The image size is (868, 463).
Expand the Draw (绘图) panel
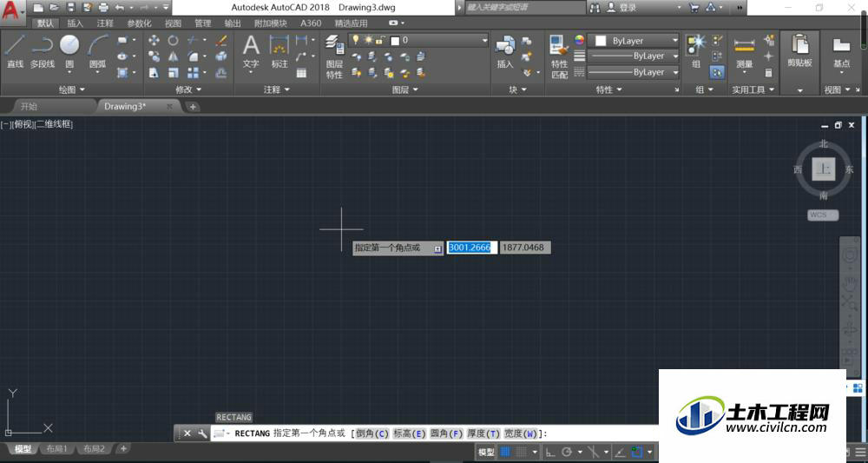(71, 89)
